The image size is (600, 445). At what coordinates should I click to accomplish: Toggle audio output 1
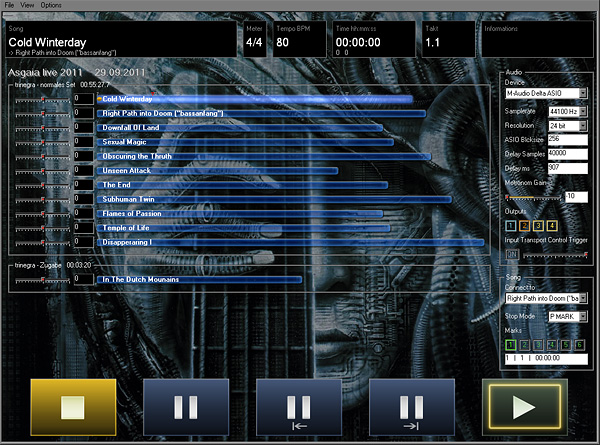coord(510,226)
